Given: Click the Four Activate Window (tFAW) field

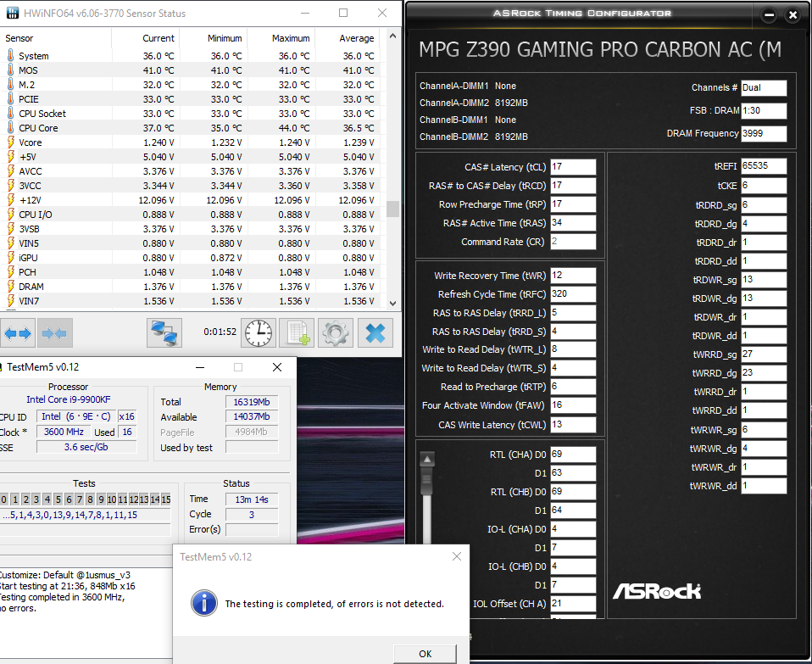Looking at the screenshot, I should [573, 405].
